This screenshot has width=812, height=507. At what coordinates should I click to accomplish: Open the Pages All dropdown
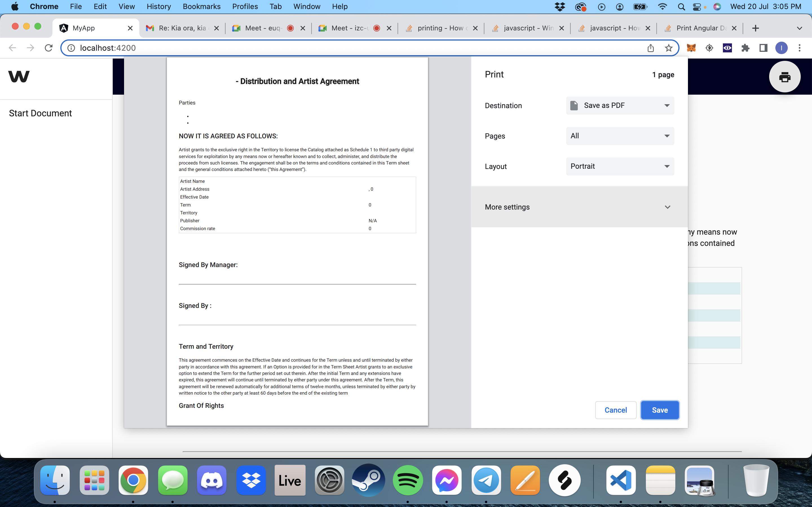point(620,136)
